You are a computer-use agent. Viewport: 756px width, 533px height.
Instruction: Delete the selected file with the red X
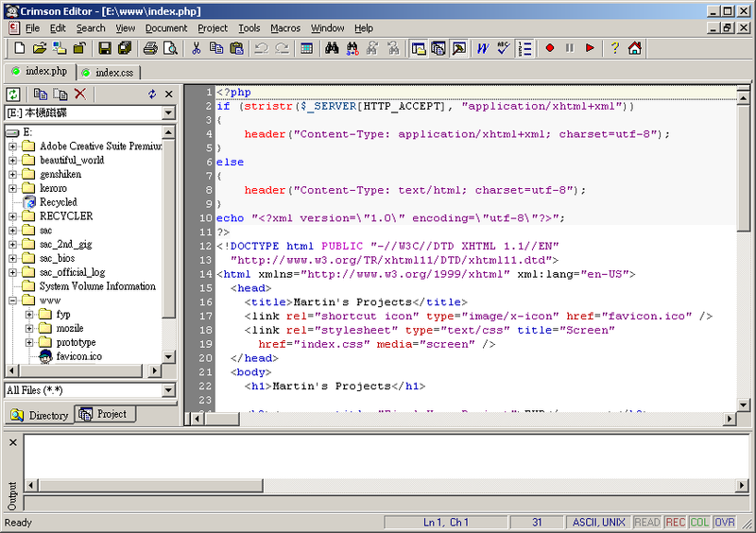(80, 95)
